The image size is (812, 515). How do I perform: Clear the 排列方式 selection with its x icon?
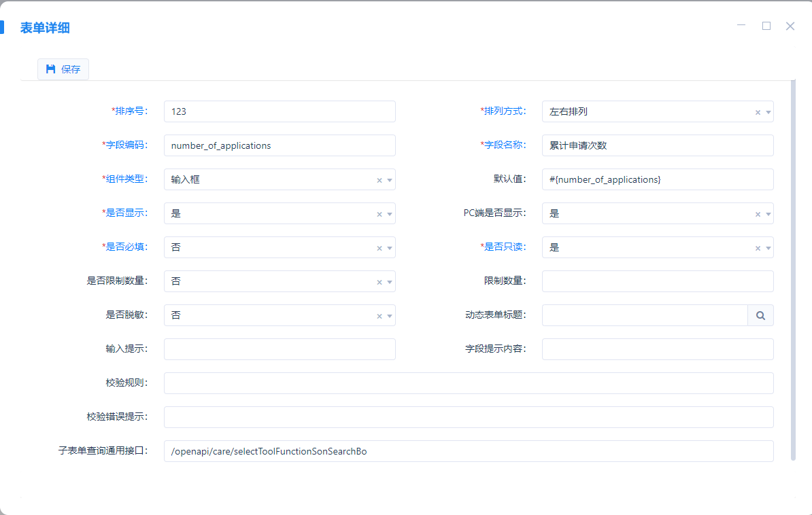tap(758, 112)
